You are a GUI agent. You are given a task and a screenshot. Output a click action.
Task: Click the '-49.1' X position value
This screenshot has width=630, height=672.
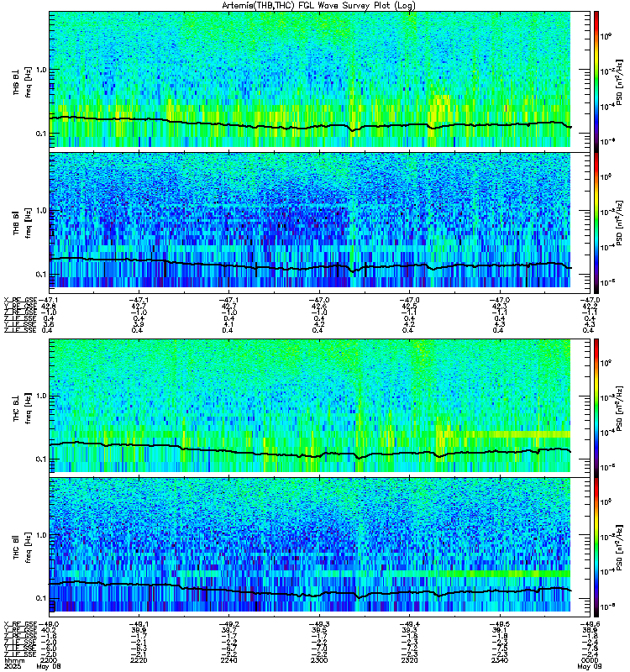coord(139,624)
